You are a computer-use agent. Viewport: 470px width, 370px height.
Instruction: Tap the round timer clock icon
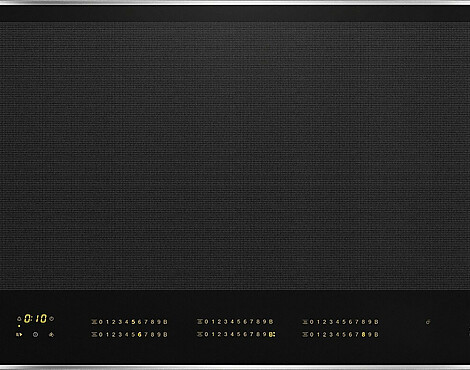[x=35, y=334]
